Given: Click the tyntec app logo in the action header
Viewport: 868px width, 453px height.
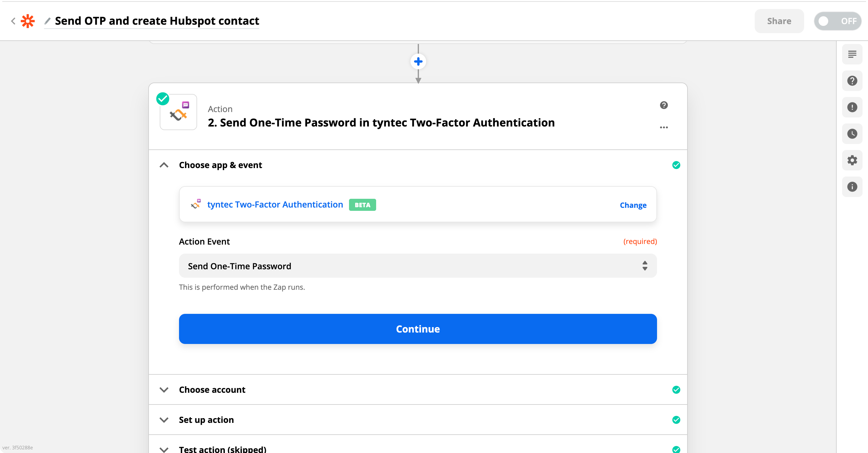Looking at the screenshot, I should 178,112.
